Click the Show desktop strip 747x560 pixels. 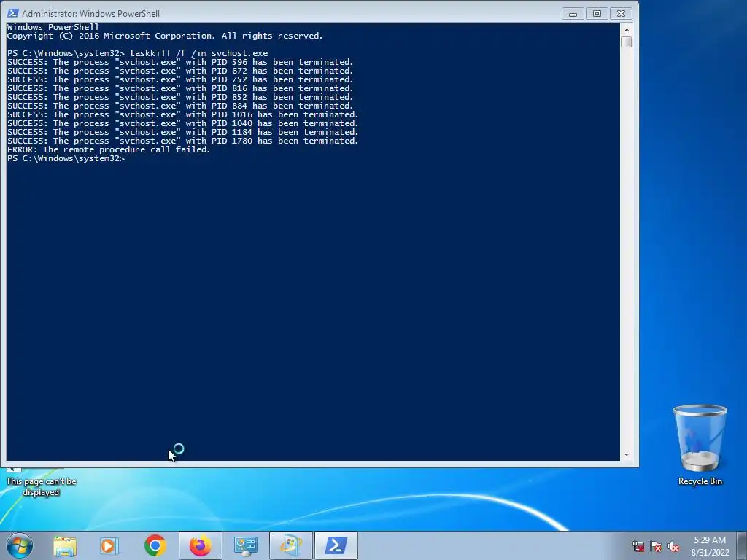point(741,545)
